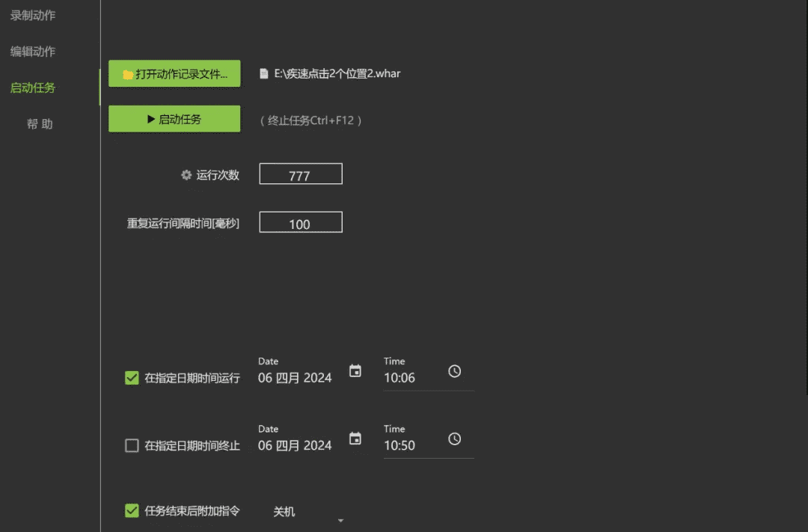Click the 运行次数 input showing 777
The height and width of the screenshot is (532, 808).
(301, 174)
